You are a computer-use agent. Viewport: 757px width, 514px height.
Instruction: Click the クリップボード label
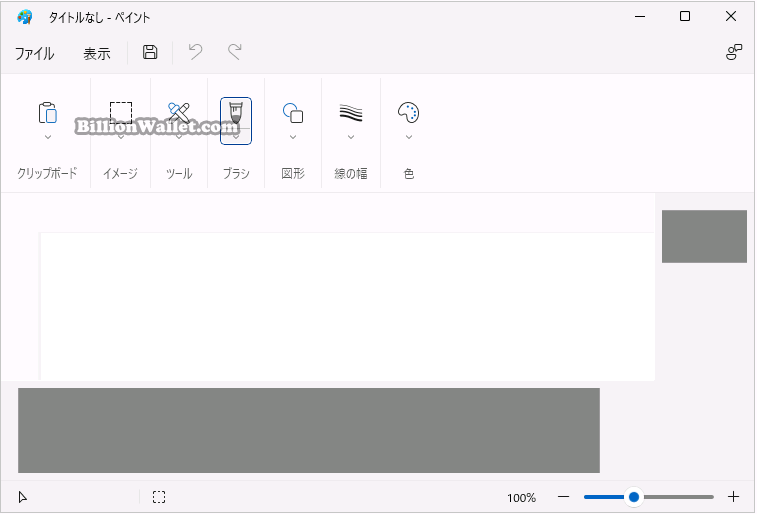[47, 173]
